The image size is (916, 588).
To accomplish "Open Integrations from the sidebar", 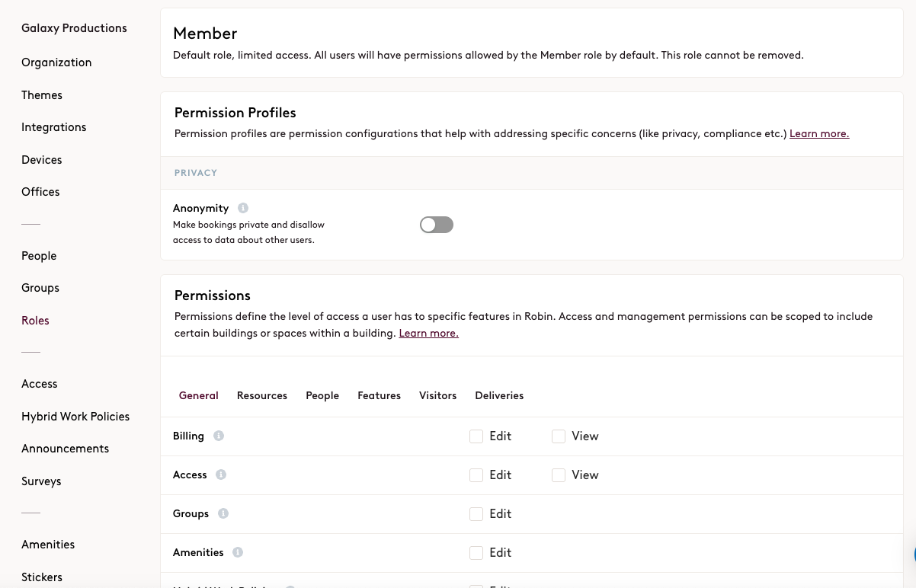I will [x=53, y=127].
